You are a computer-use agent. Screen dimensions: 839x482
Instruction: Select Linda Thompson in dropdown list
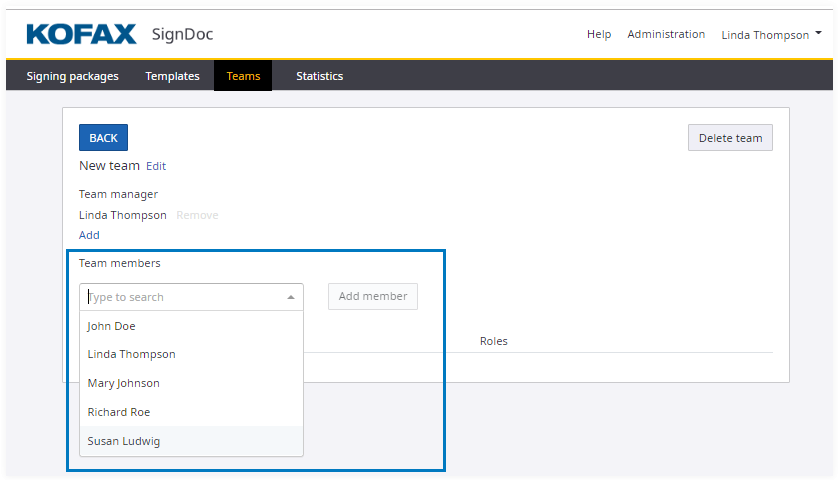131,354
